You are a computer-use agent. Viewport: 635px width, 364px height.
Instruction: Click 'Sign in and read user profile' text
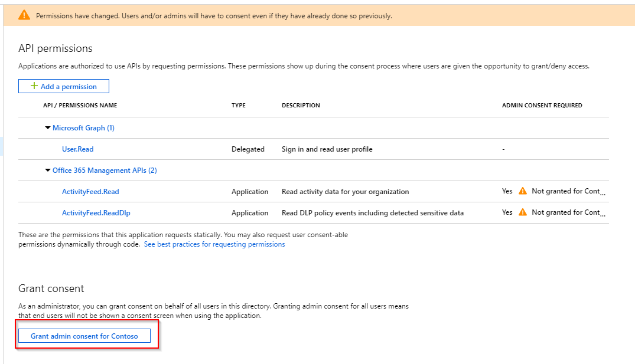pos(327,149)
